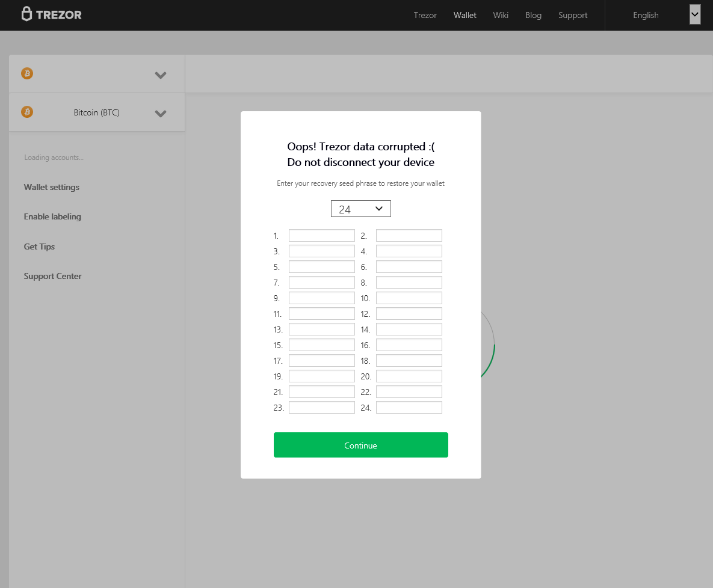This screenshot has height=588, width=713.
Task: Open the Wiki menu item
Action: click(x=501, y=16)
